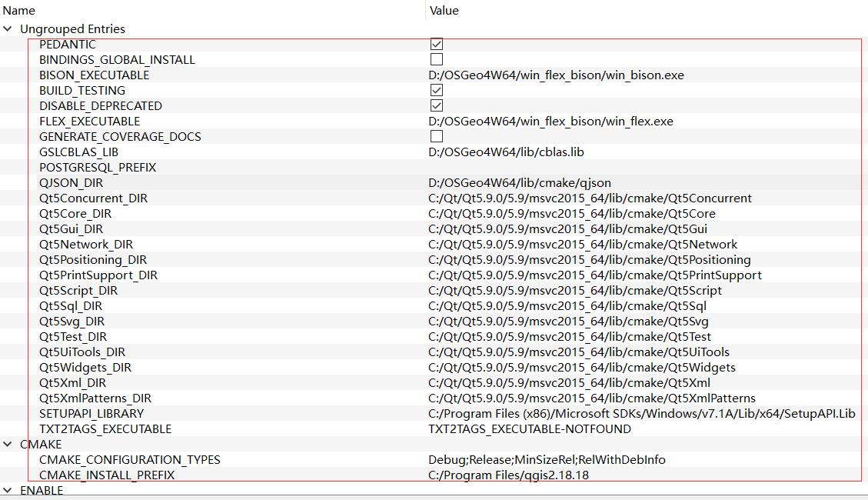
Task: Edit the Qt5PrintSupport cmake path value
Action: [x=595, y=275]
